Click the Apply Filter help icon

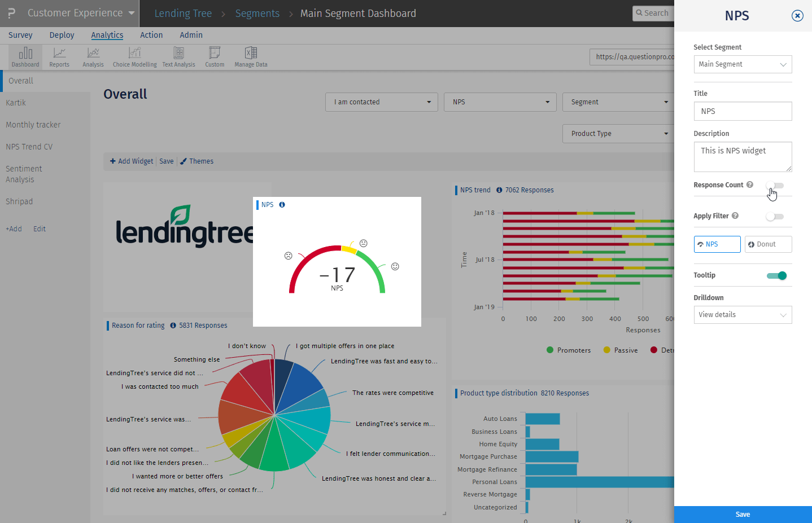(x=735, y=216)
